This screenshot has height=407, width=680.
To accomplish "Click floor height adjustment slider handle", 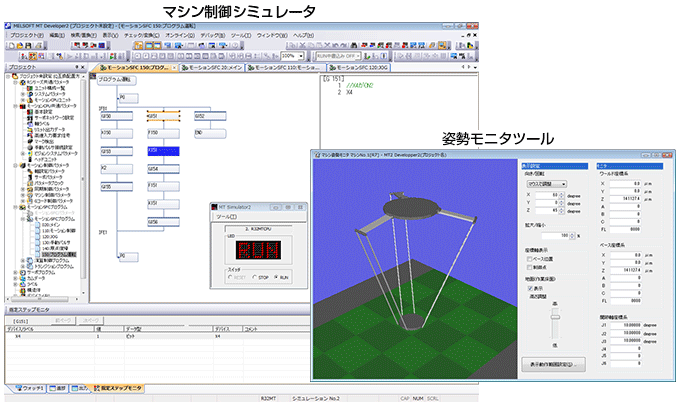I will (x=555, y=317).
